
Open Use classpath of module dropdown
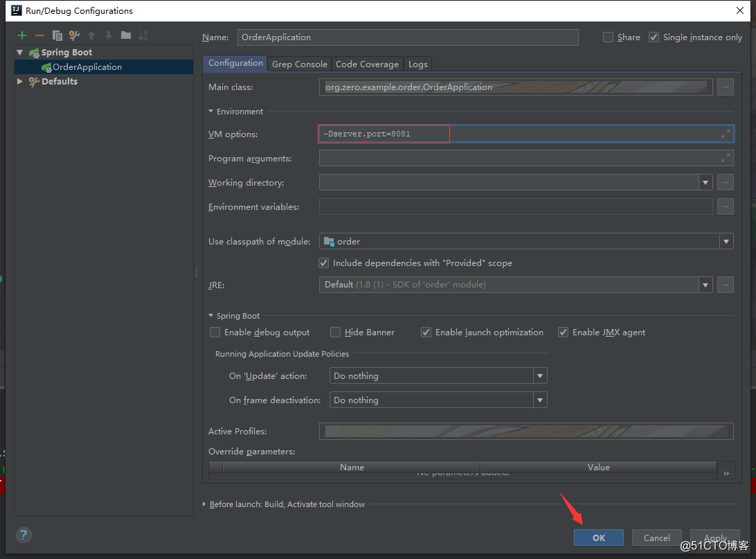click(x=726, y=241)
